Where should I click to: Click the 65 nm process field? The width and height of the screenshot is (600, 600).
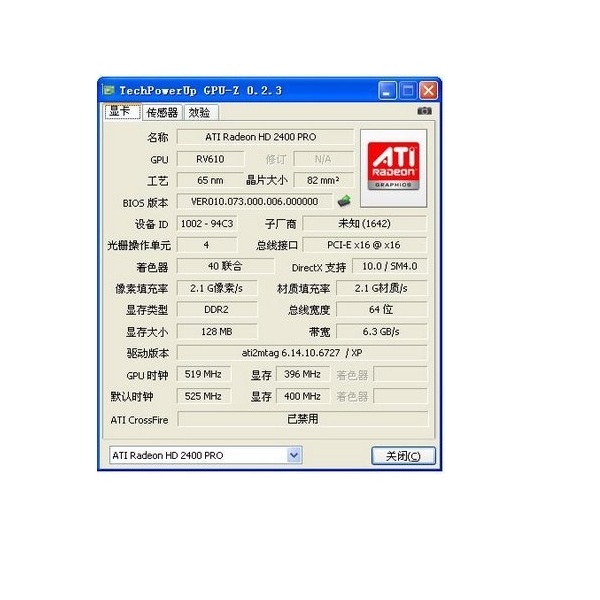(x=210, y=180)
